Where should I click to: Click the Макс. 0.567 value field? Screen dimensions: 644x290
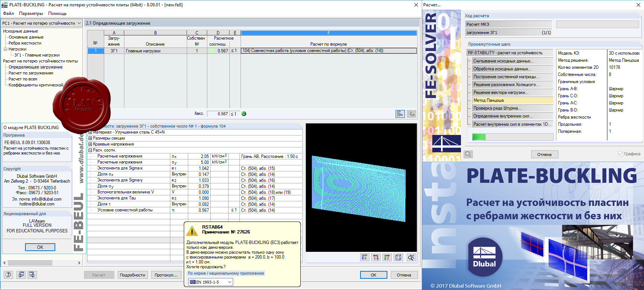click(218, 114)
